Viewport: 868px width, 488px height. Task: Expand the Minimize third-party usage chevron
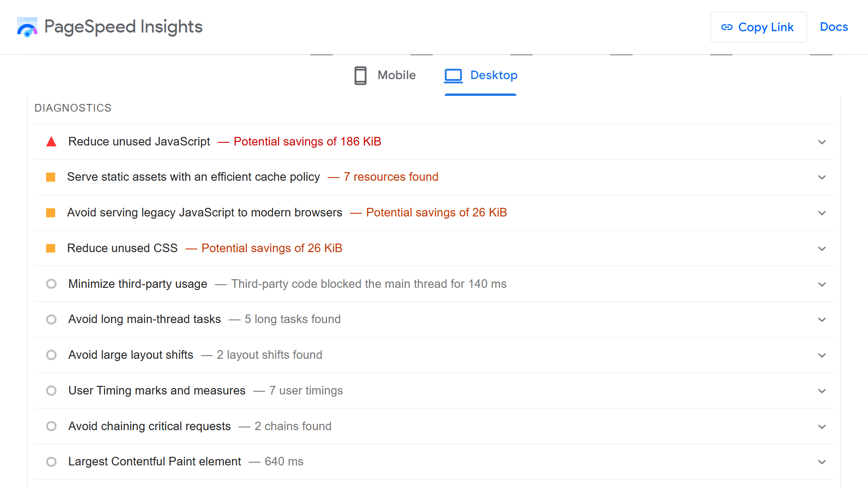pyautogui.click(x=822, y=284)
